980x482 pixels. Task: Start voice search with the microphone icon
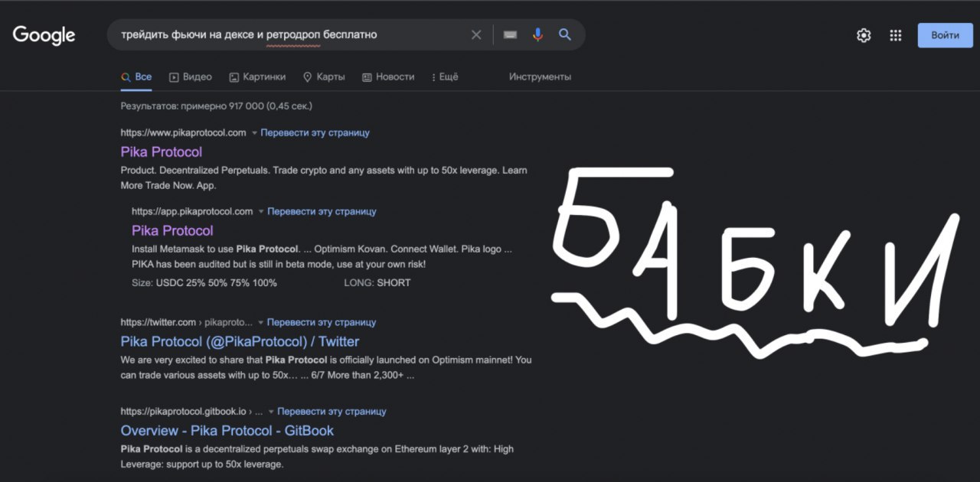pos(537,34)
